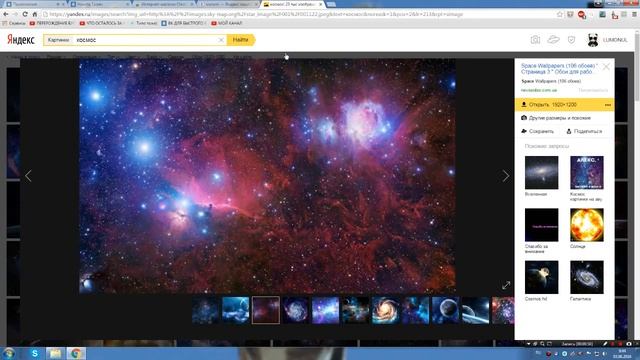
Task: Open Skype from the taskbar
Action: [x=35, y=353]
